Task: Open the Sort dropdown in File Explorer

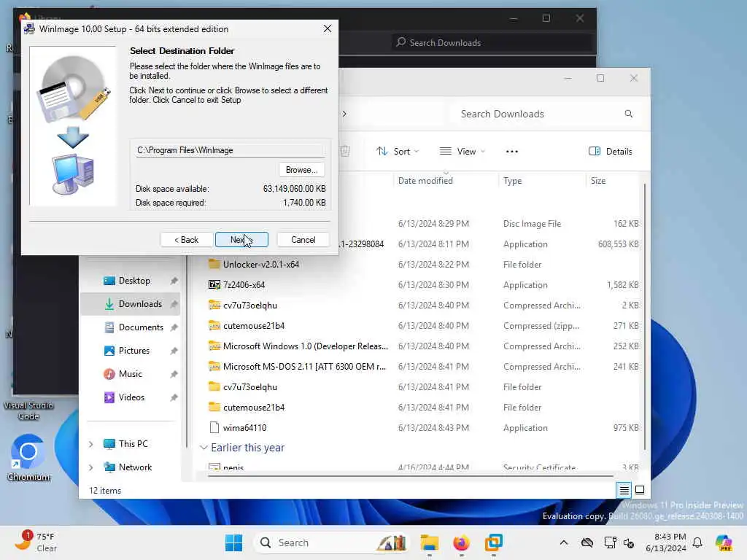Action: 398,152
